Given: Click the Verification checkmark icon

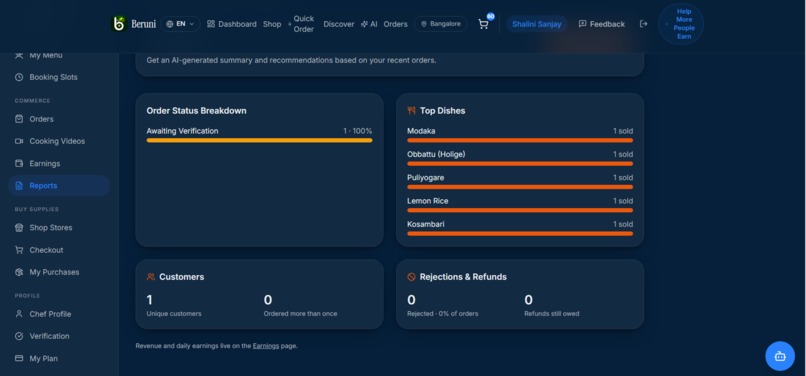Looking at the screenshot, I should [19, 336].
